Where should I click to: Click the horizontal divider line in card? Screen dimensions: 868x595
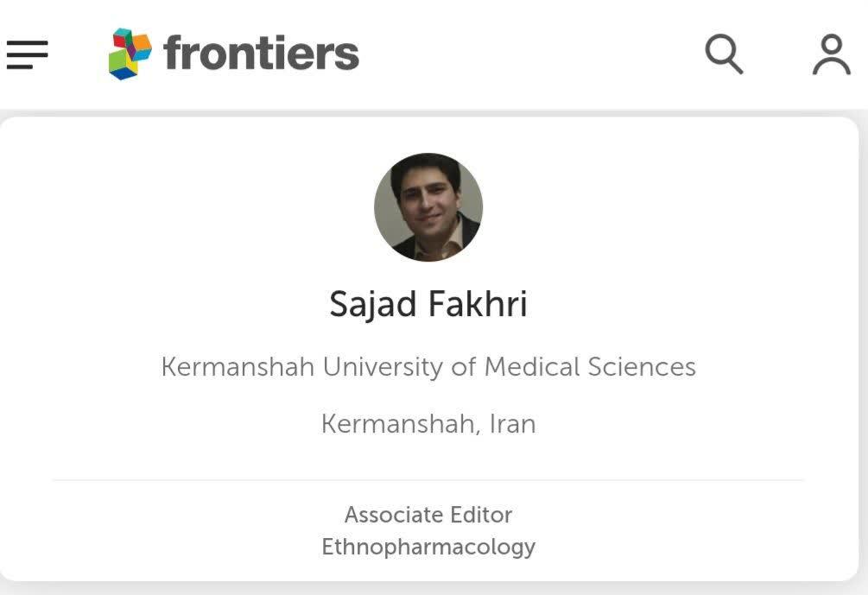(428, 480)
